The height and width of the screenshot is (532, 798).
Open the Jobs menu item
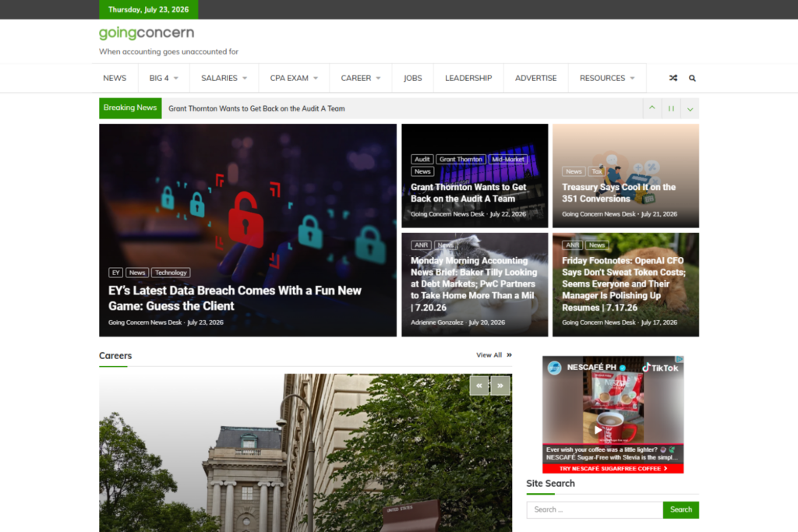pos(413,78)
